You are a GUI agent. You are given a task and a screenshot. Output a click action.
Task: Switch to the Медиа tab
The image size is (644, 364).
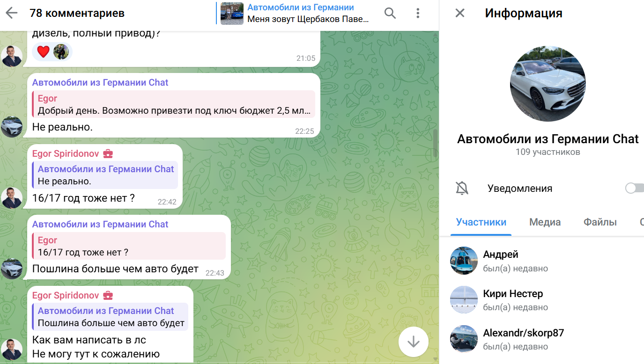[x=545, y=222]
